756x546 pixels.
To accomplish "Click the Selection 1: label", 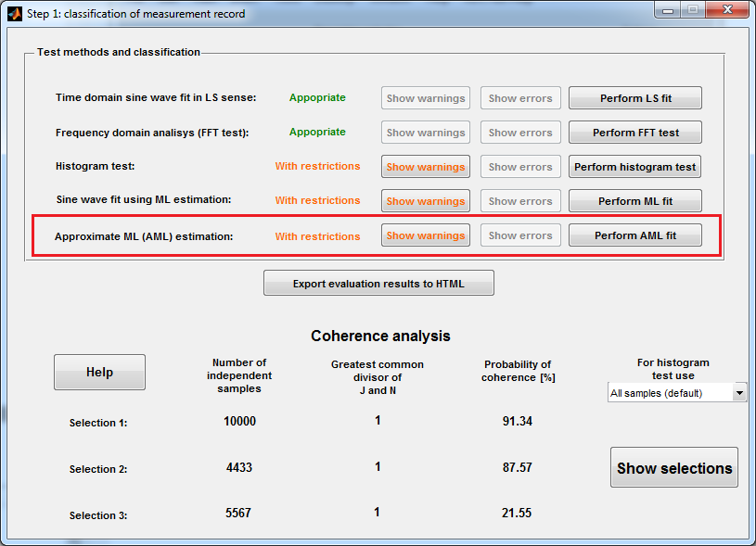I will pyautogui.click(x=98, y=423).
